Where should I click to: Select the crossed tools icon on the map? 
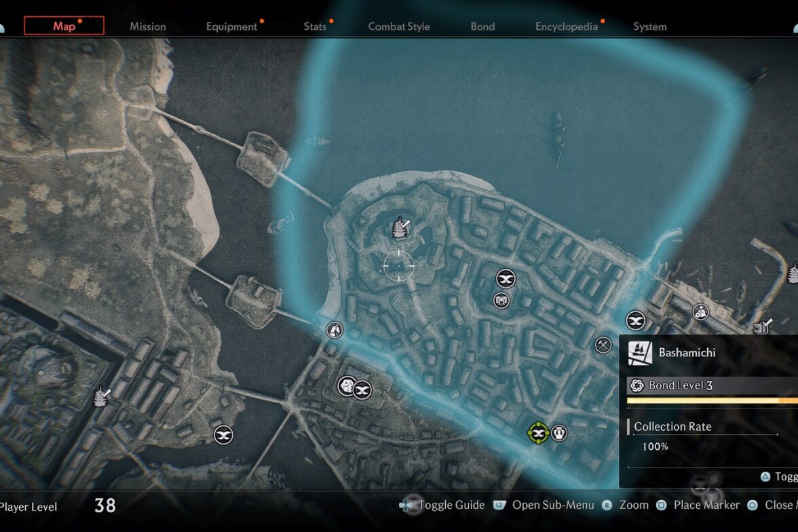tap(603, 345)
